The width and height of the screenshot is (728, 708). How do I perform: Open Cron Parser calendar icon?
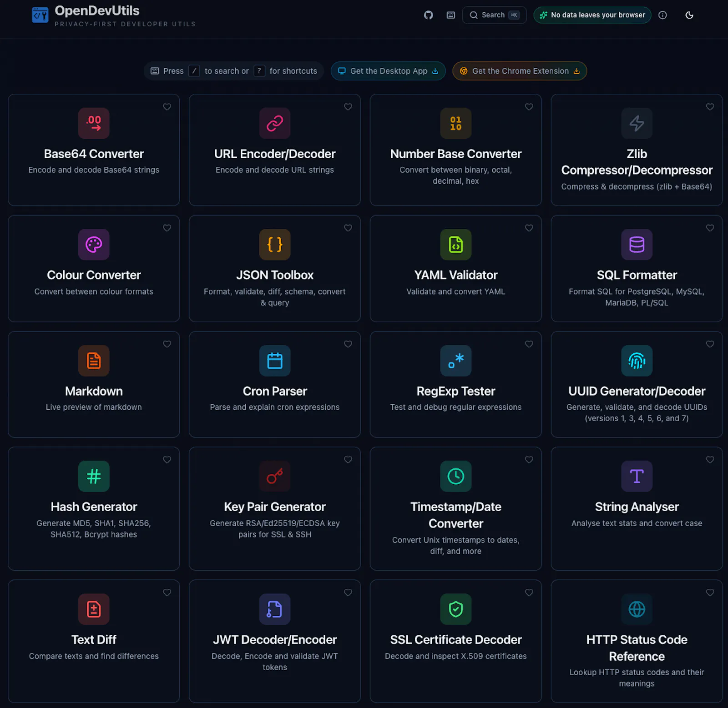coord(275,361)
